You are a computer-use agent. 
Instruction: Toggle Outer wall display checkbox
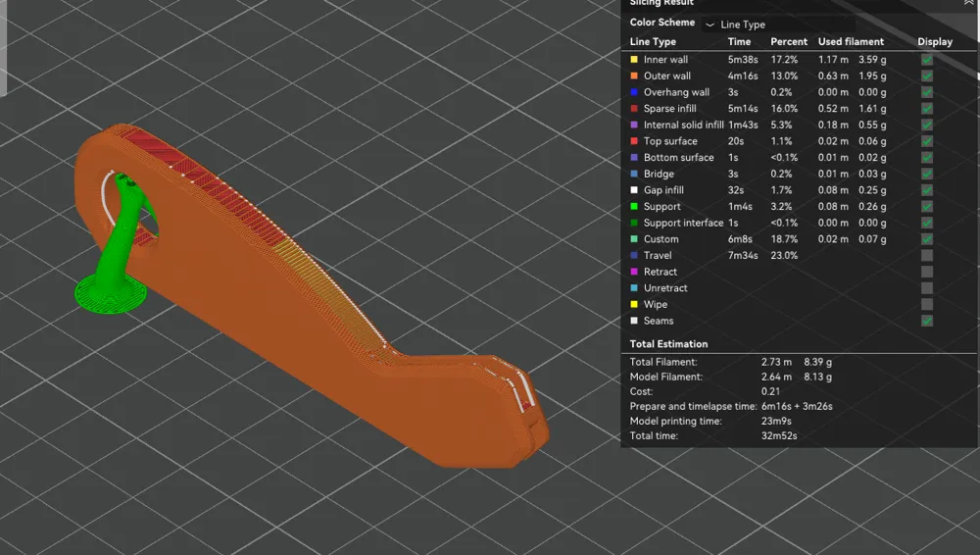(x=927, y=76)
